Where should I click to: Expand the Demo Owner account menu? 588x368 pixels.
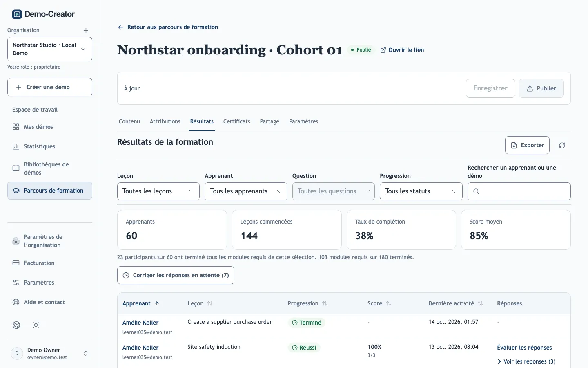[x=50, y=353]
